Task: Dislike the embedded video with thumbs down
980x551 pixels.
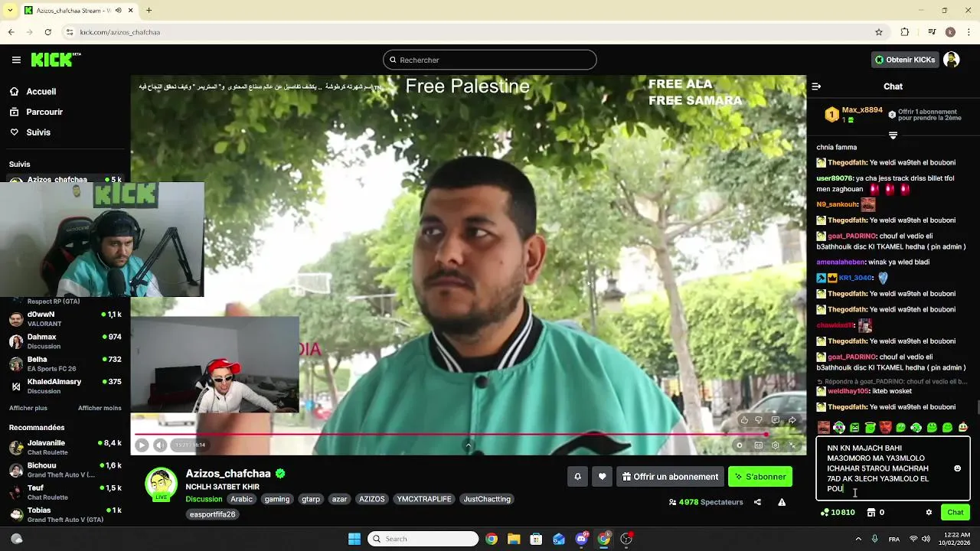Action: pyautogui.click(x=759, y=420)
